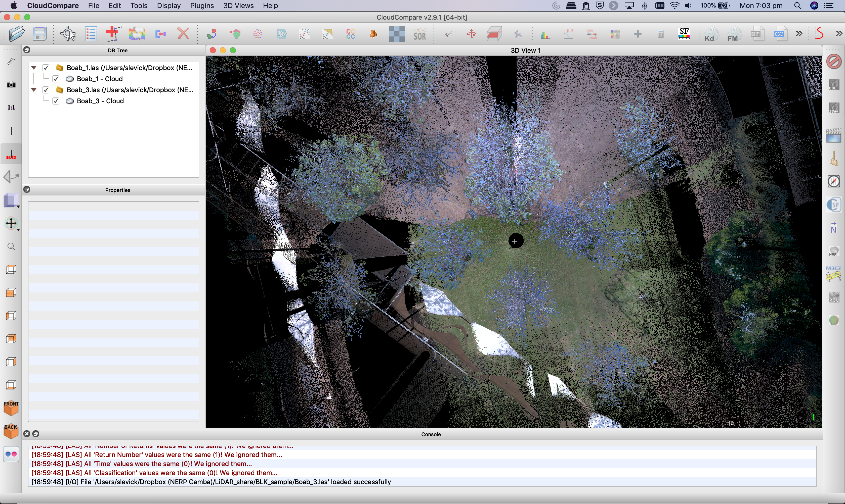Collapse the Boab_1.las tree node
This screenshot has height=504, width=845.
[x=34, y=68]
